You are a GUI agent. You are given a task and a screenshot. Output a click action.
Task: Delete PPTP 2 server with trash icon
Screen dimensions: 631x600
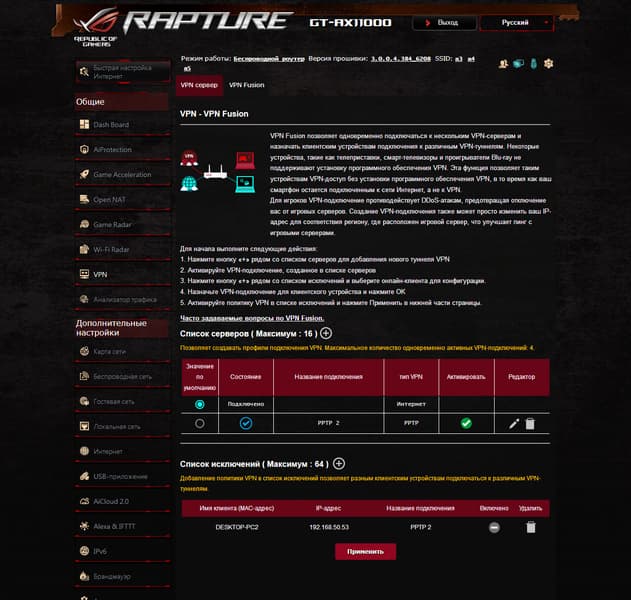click(x=530, y=423)
